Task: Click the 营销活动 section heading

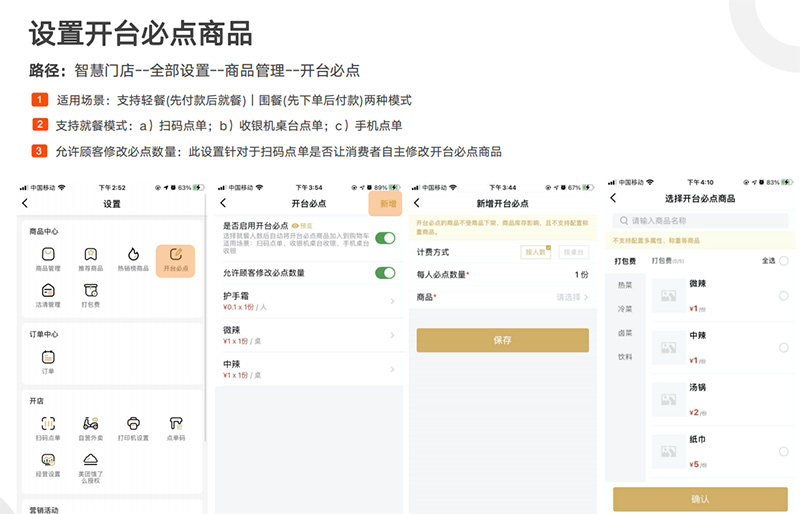Action: click(x=44, y=509)
